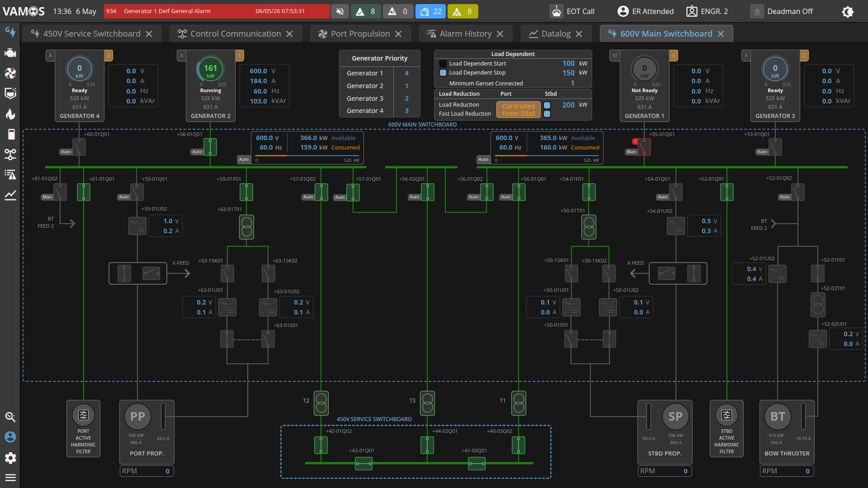This screenshot has height=488, width=868.
Task: Switch to Alarm History tab
Action: point(466,34)
